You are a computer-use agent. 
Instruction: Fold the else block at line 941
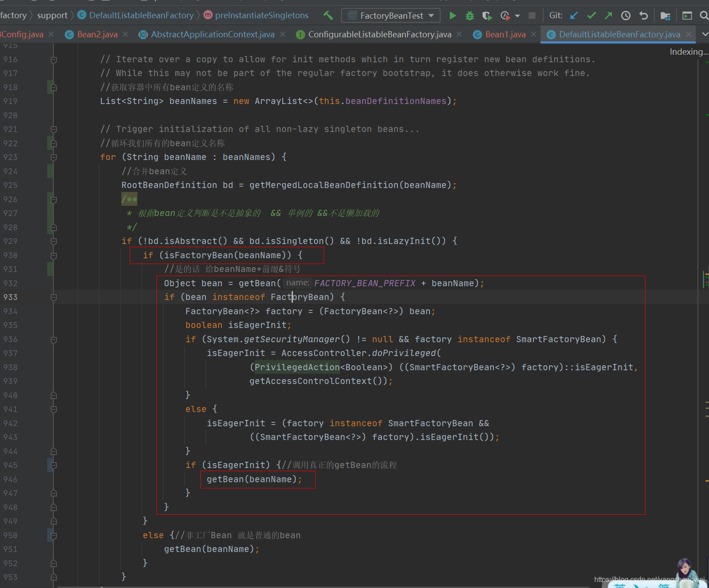tap(54, 409)
